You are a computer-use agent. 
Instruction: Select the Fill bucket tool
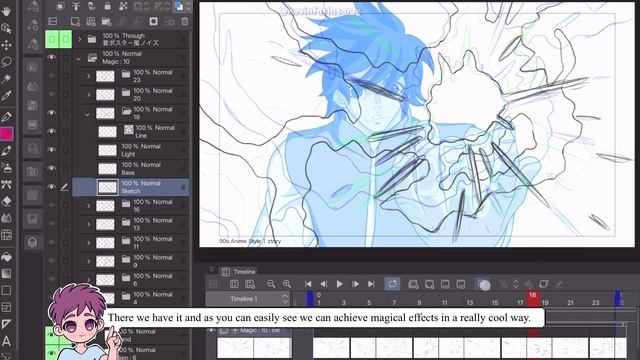tap(6, 257)
